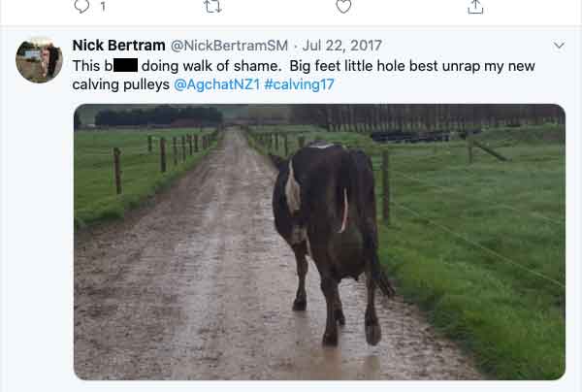Image resolution: width=582 pixels, height=392 pixels.
Task: Open Nick Bertram's profile picture
Action: point(39,60)
